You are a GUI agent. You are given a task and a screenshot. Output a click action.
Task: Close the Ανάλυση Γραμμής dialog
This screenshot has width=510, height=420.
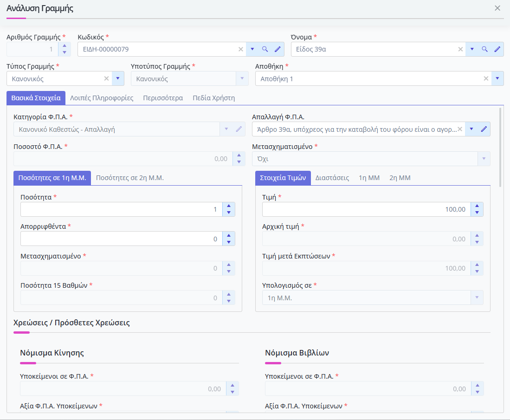[x=497, y=8]
